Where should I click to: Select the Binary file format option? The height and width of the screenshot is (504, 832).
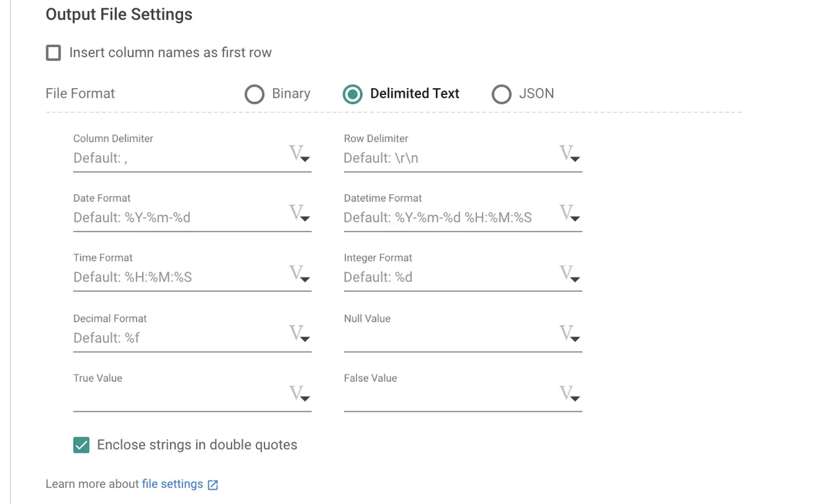tap(254, 94)
